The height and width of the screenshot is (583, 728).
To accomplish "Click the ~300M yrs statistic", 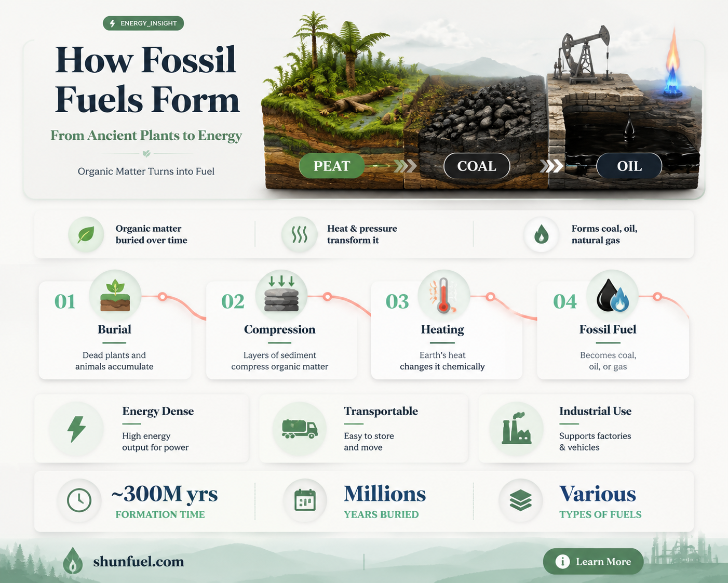I will [165, 494].
